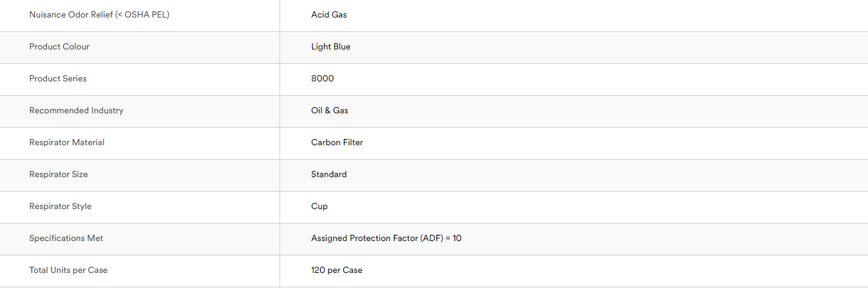Select the Product Colour label
The height and width of the screenshot is (288, 868).
pyautogui.click(x=59, y=46)
